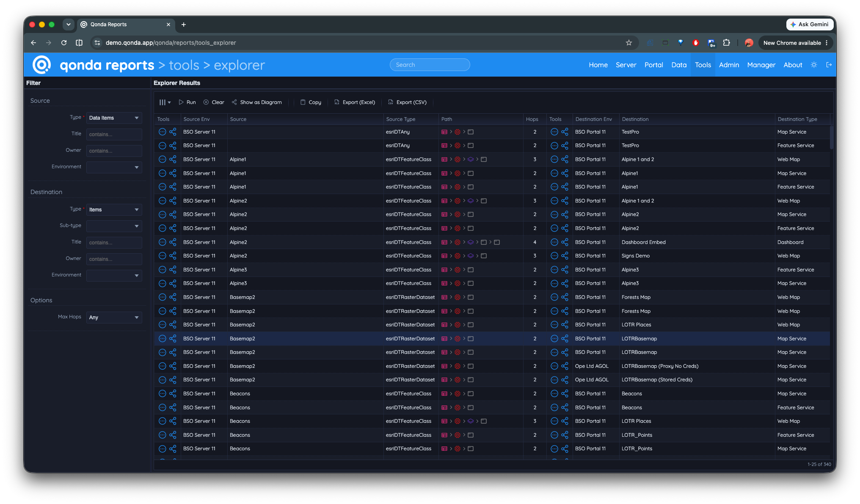This screenshot has height=504, width=860.
Task: Open a new browser tab
Action: 184,25
